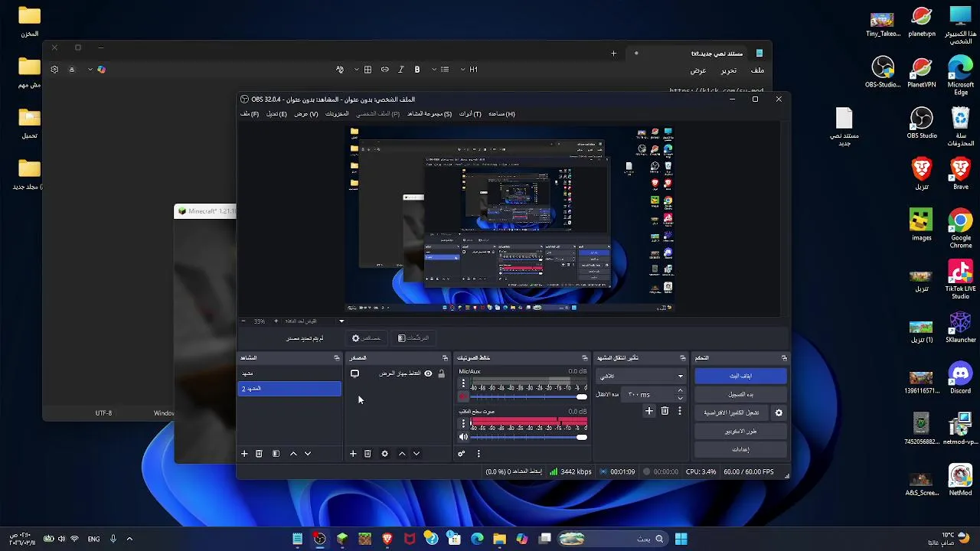This screenshot has height=551, width=980.
Task: Decrease transition duration stepper arrow
Action: [x=680, y=398]
